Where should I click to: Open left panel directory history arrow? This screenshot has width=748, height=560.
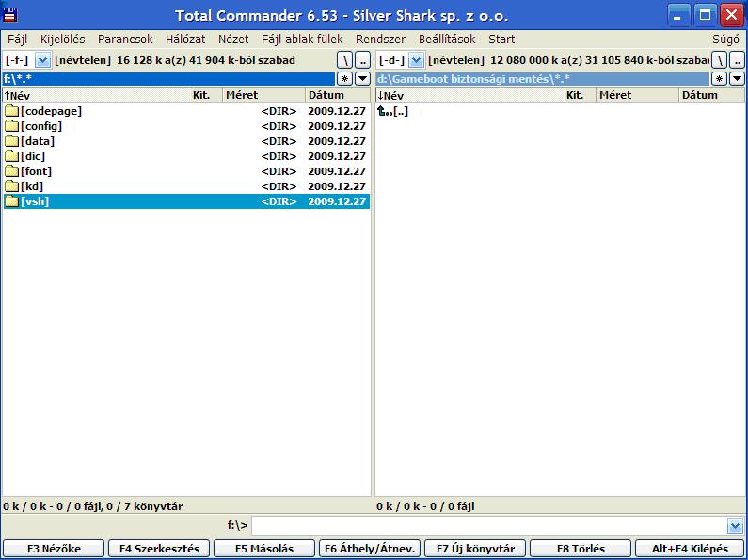coord(362,78)
